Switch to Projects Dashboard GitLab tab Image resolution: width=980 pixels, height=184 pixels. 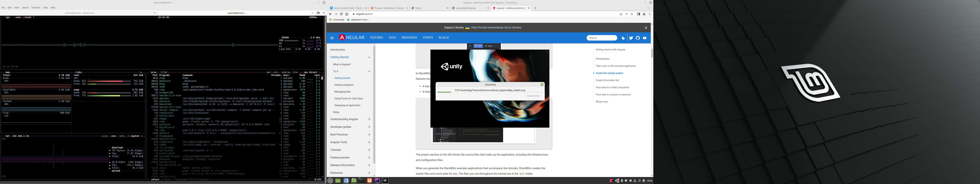(x=389, y=8)
